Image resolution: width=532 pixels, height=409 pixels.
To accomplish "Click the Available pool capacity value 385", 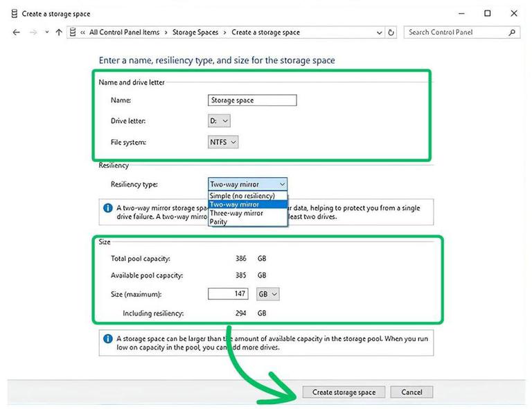I will pos(241,275).
